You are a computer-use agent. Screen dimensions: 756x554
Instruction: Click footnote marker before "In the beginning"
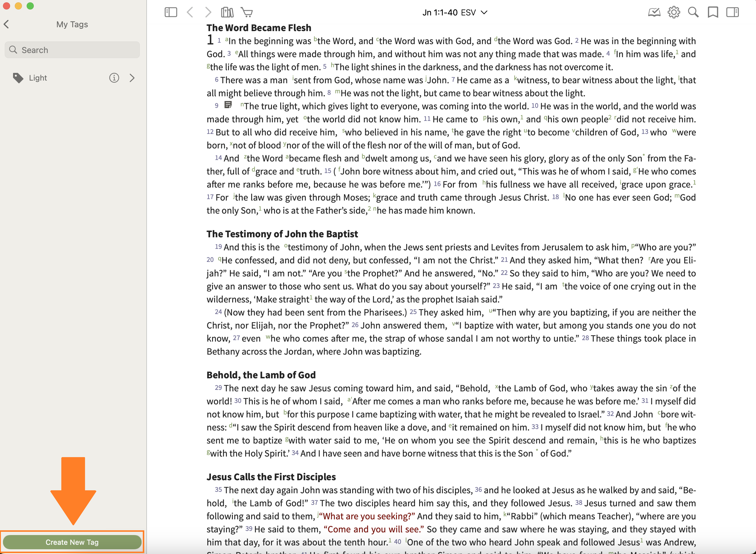point(226,39)
